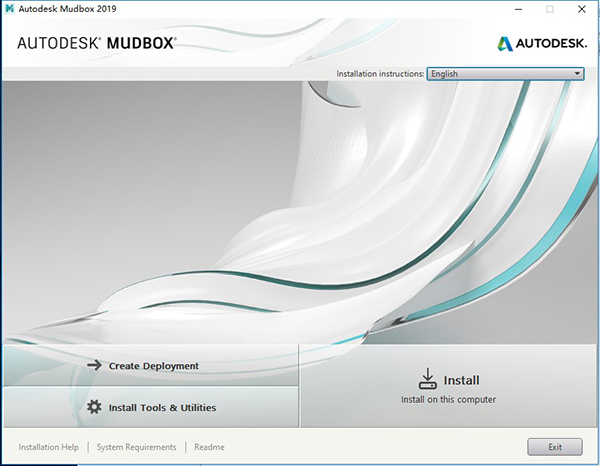Open the Readme link
Screen dimensions: 600x466
209,447
